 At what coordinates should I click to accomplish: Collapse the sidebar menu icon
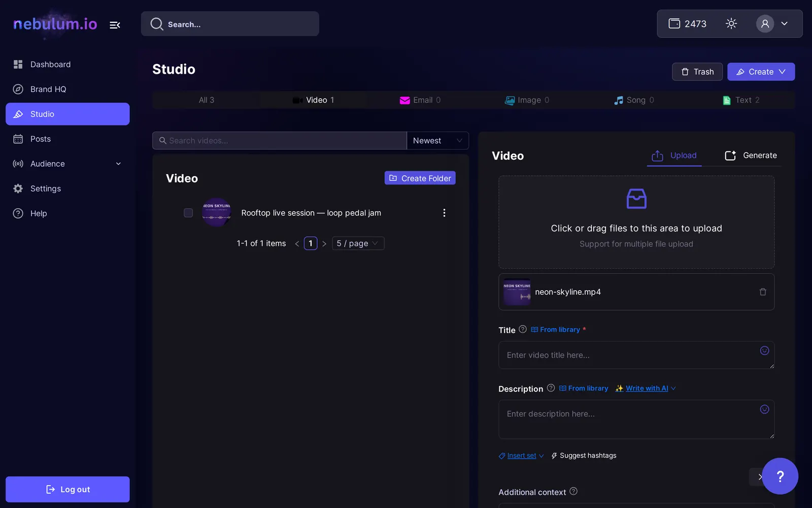tap(115, 24)
